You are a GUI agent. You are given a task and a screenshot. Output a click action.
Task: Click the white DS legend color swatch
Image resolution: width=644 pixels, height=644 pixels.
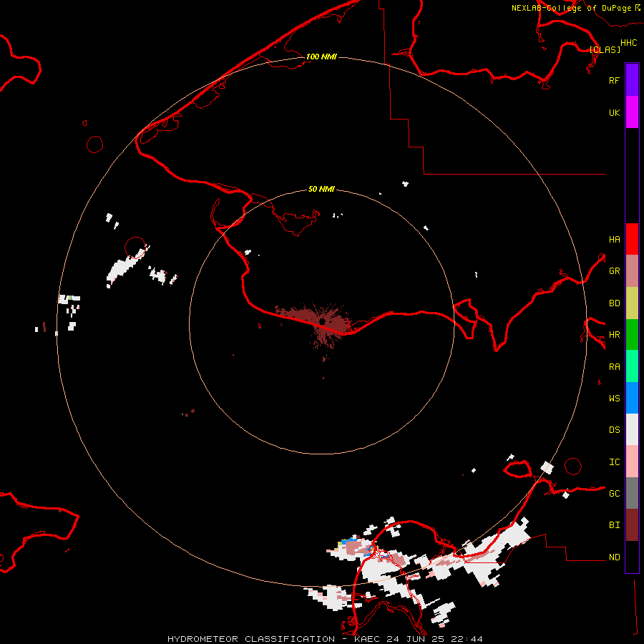point(632,429)
